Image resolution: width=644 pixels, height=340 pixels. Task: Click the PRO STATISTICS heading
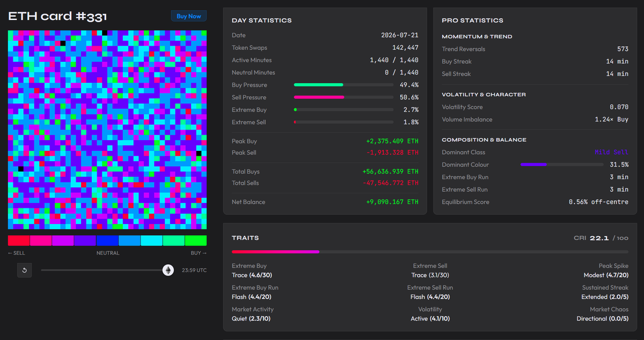tap(473, 20)
